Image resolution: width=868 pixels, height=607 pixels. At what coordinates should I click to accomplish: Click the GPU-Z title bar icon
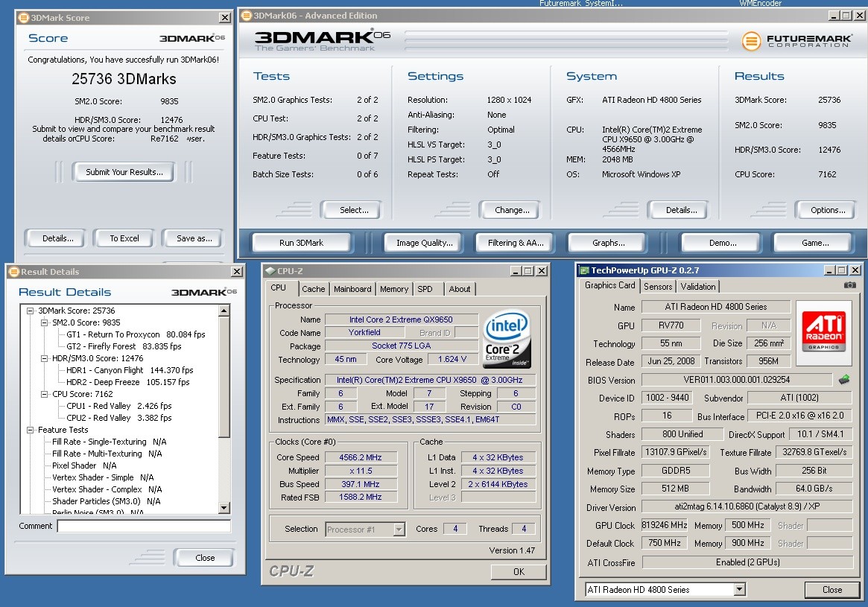click(585, 270)
